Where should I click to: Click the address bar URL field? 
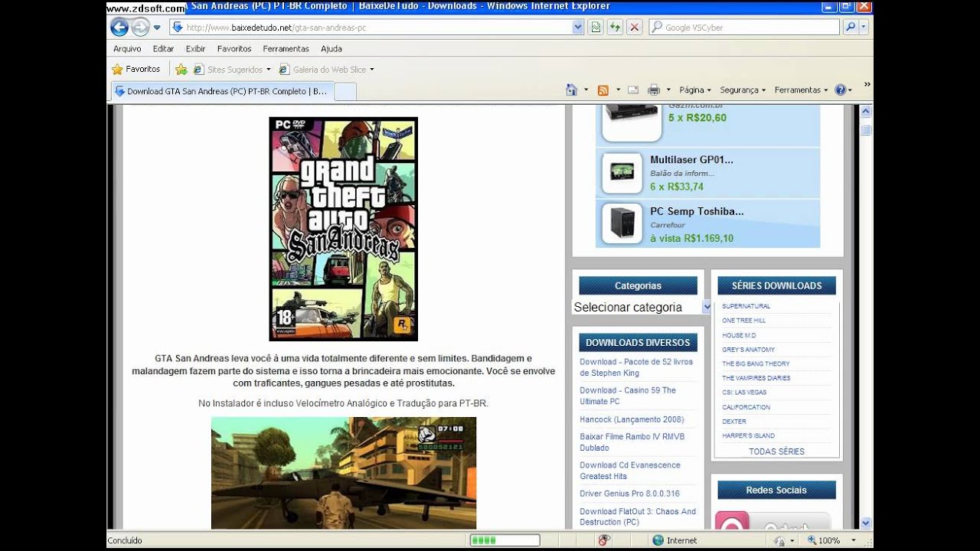[370, 28]
